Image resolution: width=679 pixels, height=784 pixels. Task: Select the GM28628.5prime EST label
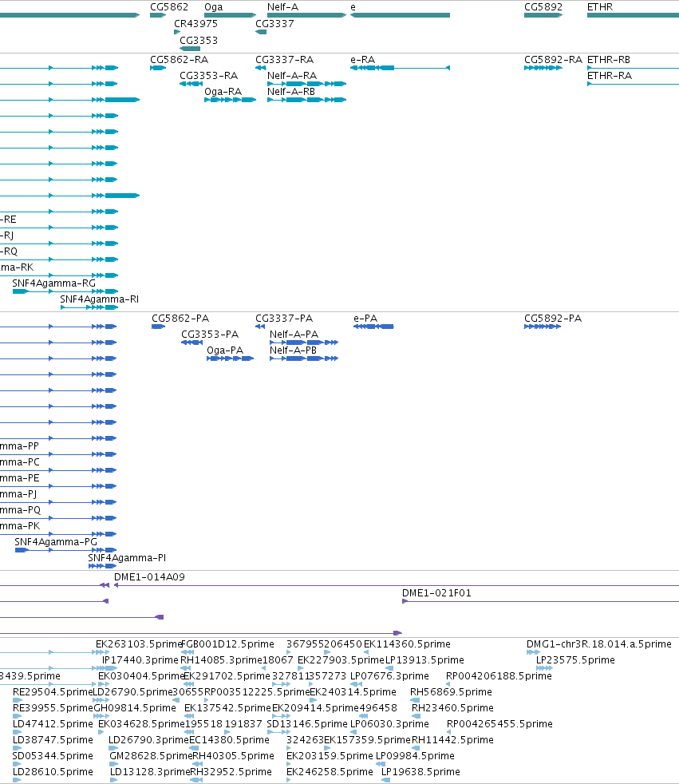click(x=150, y=756)
